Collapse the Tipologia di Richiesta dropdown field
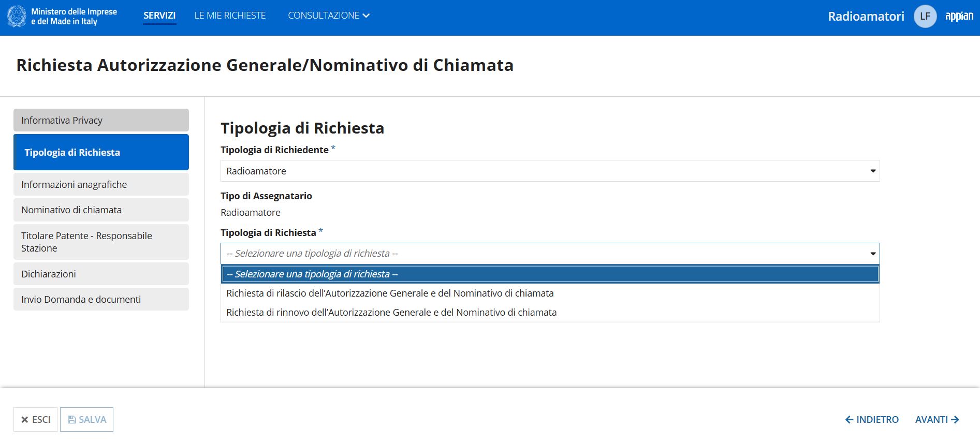Viewport: 980px width, 442px height. click(550, 254)
